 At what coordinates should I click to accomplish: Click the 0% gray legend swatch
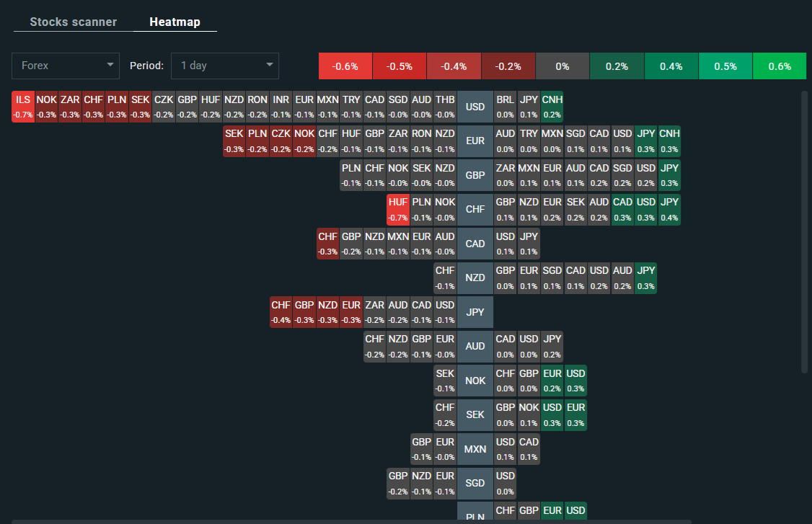[562, 66]
